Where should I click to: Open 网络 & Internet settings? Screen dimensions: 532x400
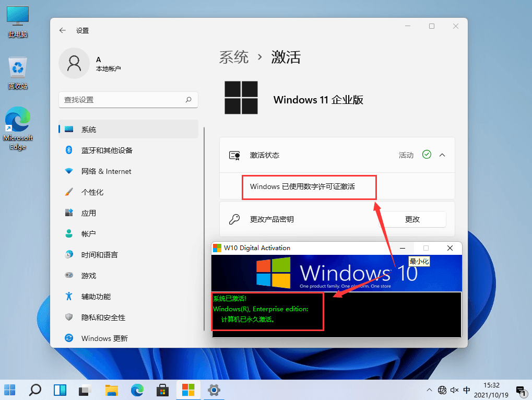pyautogui.click(x=128, y=171)
